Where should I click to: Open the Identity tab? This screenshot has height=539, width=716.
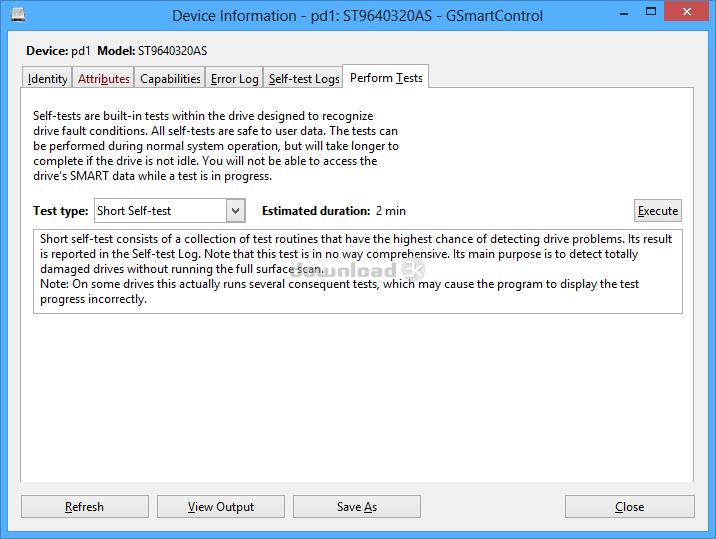click(x=47, y=79)
